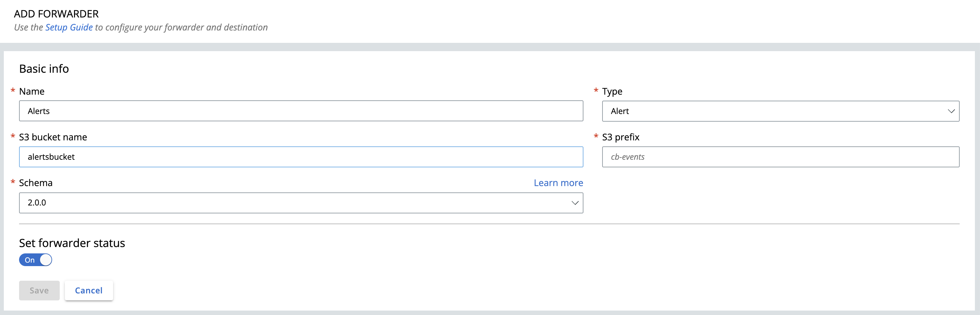Click the Learn more link next to Schema

tap(558, 183)
